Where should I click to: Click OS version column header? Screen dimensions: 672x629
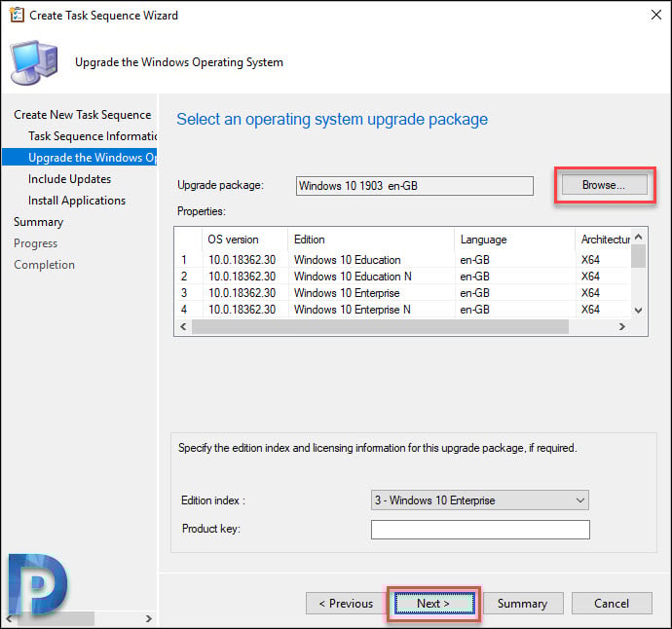coord(244,240)
